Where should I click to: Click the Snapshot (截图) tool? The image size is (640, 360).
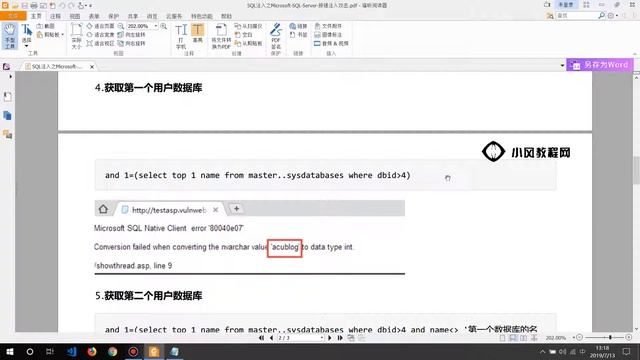pos(46,26)
